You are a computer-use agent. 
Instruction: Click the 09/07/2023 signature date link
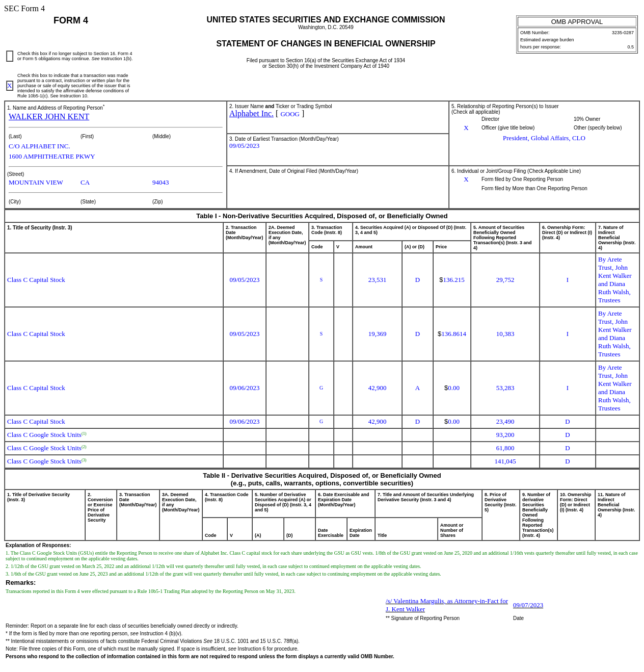pos(528,605)
